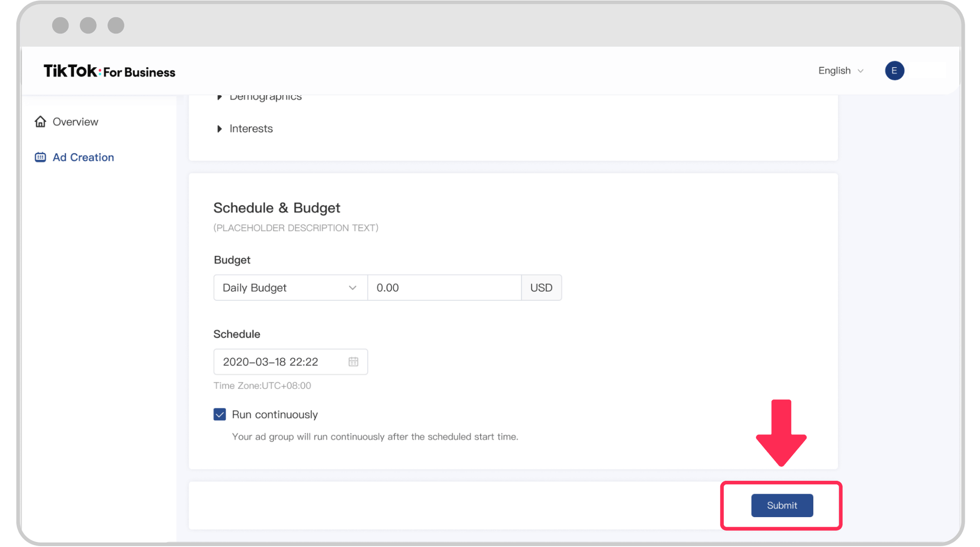
Task: Select Ad Creation in the sidebar
Action: [x=83, y=157]
